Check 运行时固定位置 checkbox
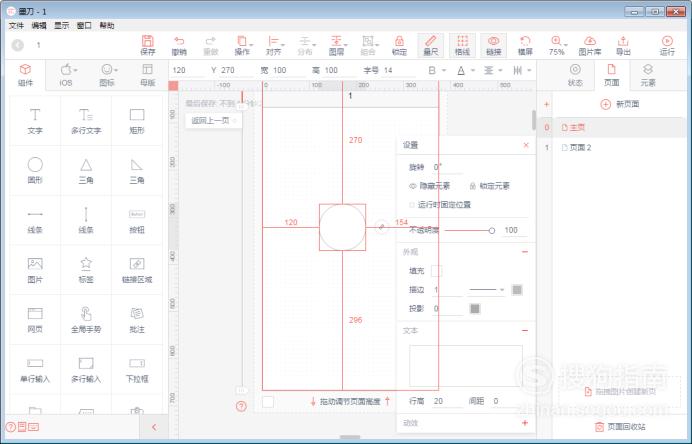692x444 pixels. [412, 205]
